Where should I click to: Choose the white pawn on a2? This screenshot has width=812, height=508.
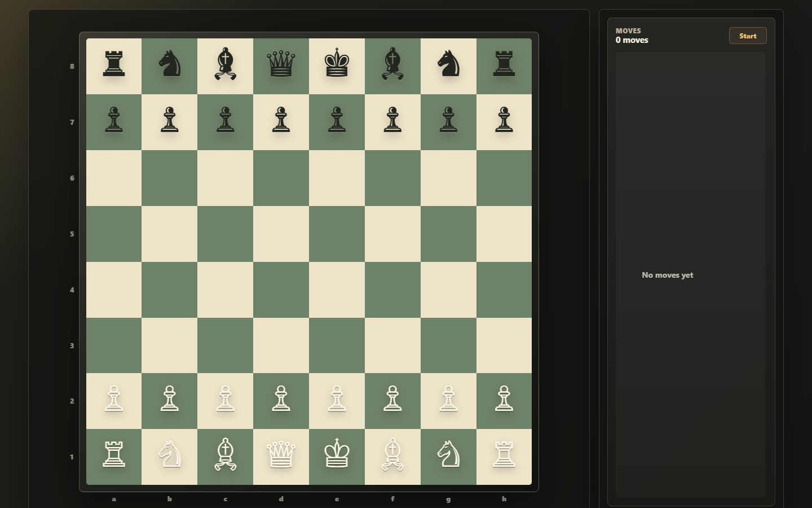point(114,401)
